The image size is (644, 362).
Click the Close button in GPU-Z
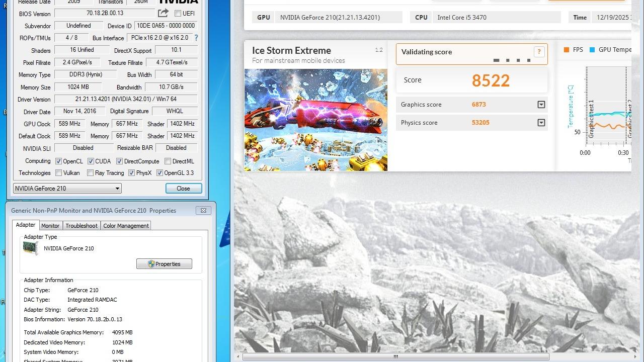(x=183, y=189)
